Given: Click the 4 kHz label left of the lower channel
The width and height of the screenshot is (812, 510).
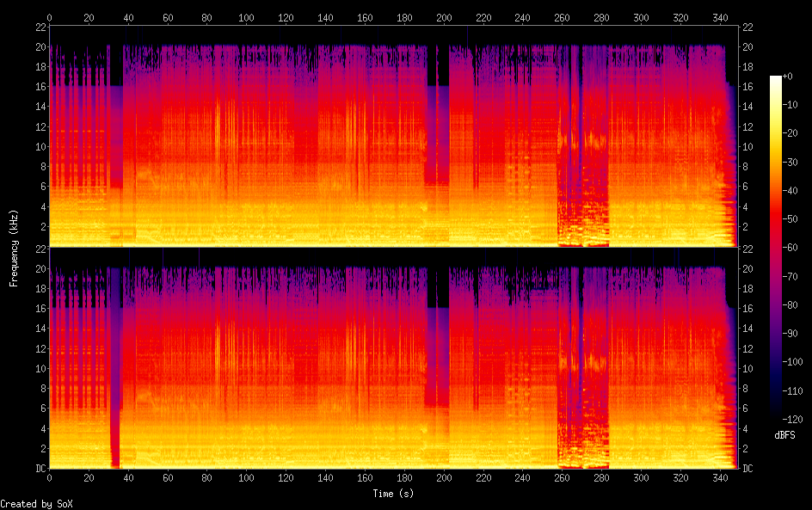Looking at the screenshot, I should (x=42, y=428).
